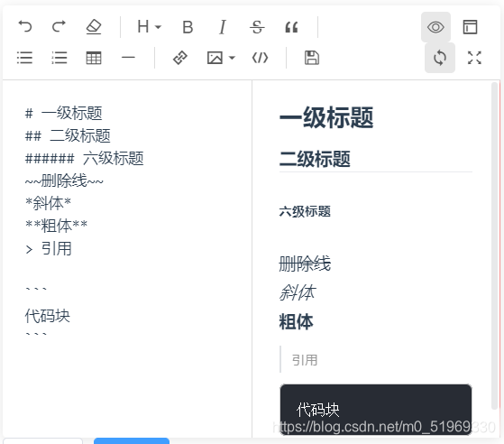Click rendered heading 二级标题 in preview
This screenshot has width=504, height=444.
pos(315,159)
